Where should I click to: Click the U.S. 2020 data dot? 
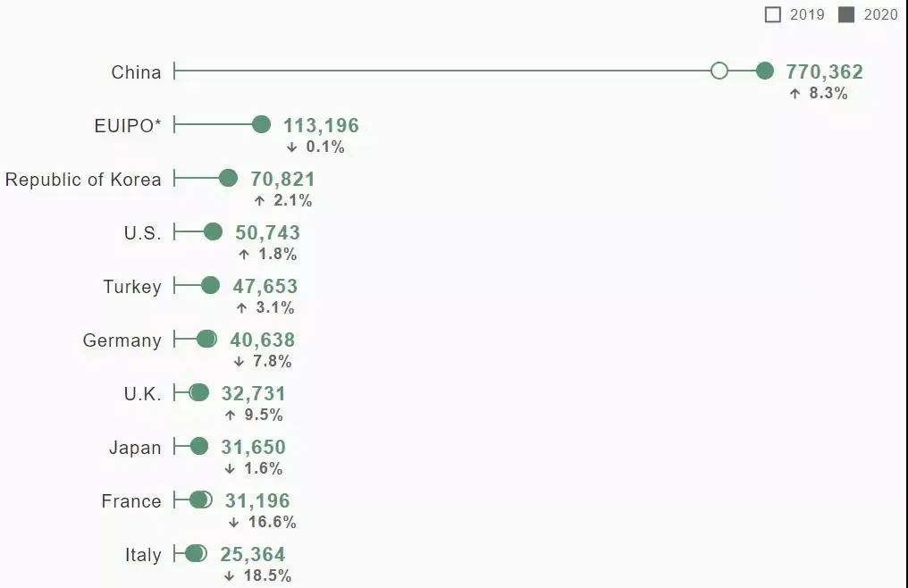coord(213,231)
